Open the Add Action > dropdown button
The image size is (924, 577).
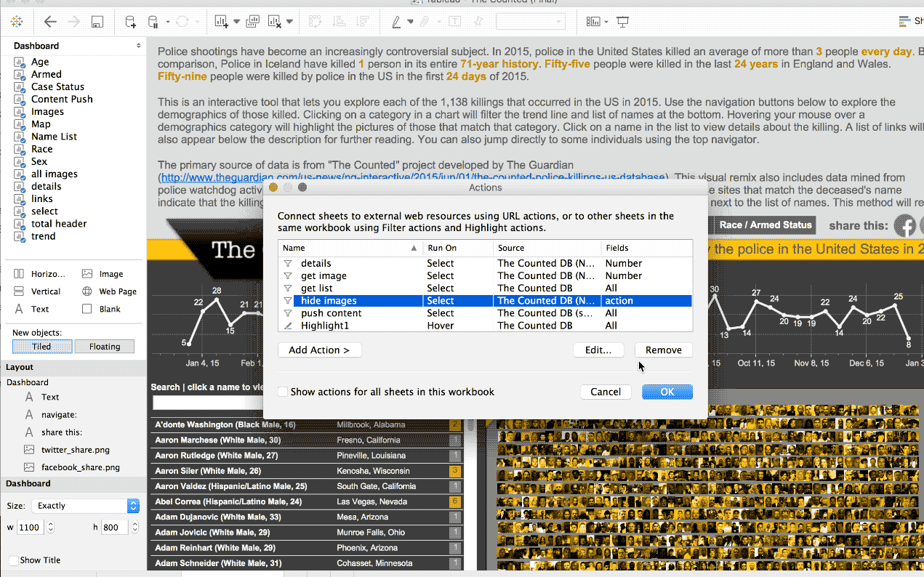319,350
